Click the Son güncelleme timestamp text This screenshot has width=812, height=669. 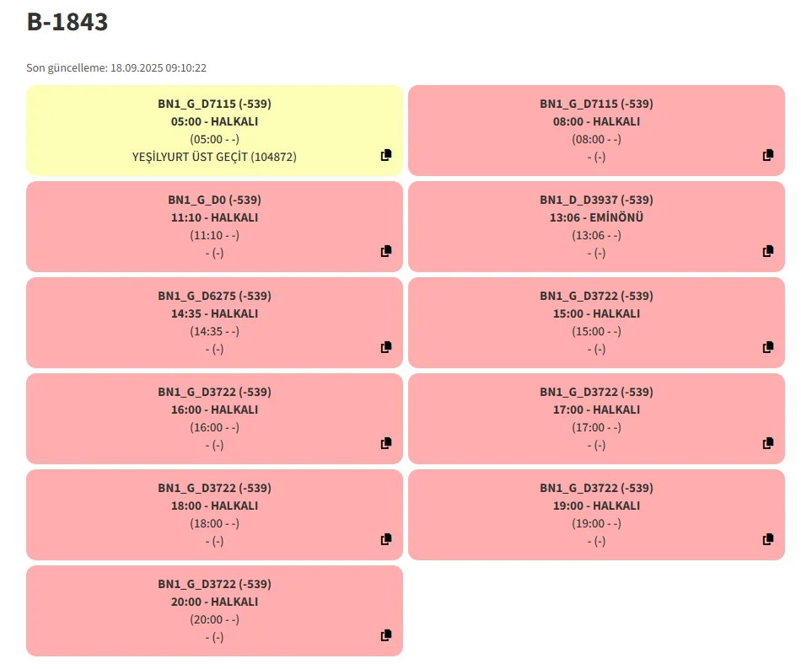116,67
